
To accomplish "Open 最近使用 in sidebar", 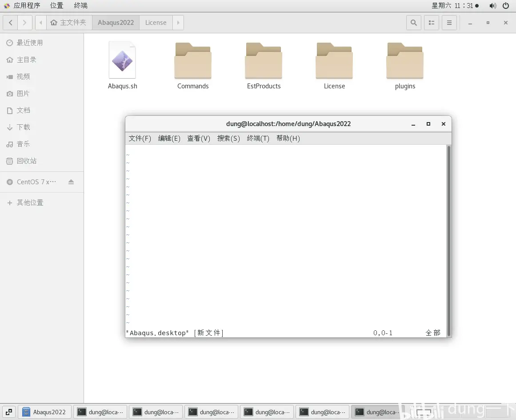I will (x=42, y=43).
